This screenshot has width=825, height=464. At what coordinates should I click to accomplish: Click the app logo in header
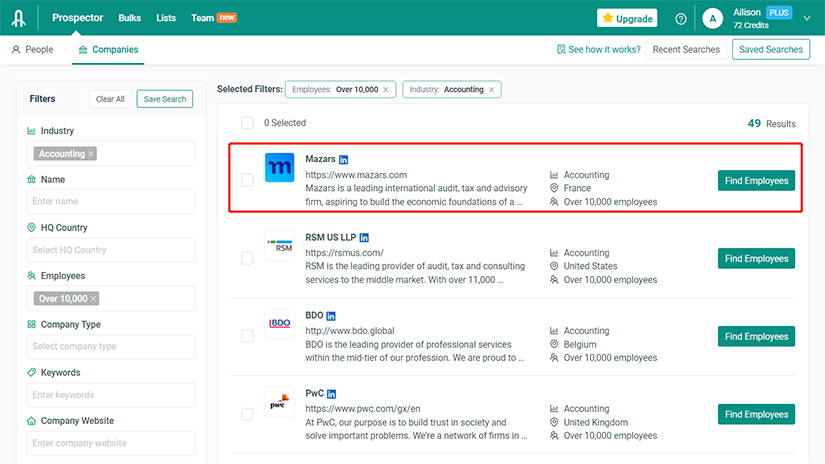tap(20, 18)
